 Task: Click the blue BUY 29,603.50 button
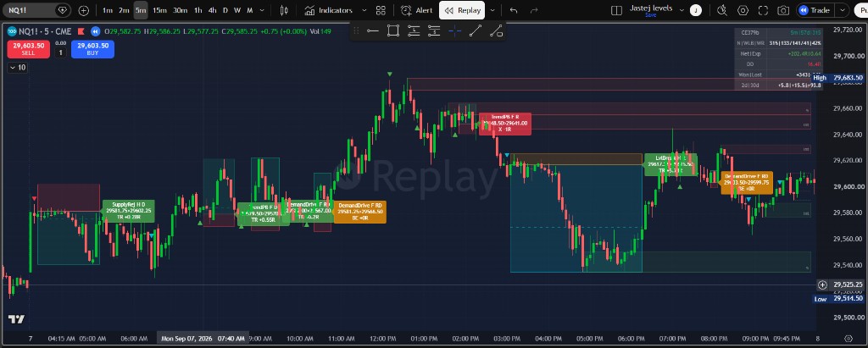tap(92, 49)
